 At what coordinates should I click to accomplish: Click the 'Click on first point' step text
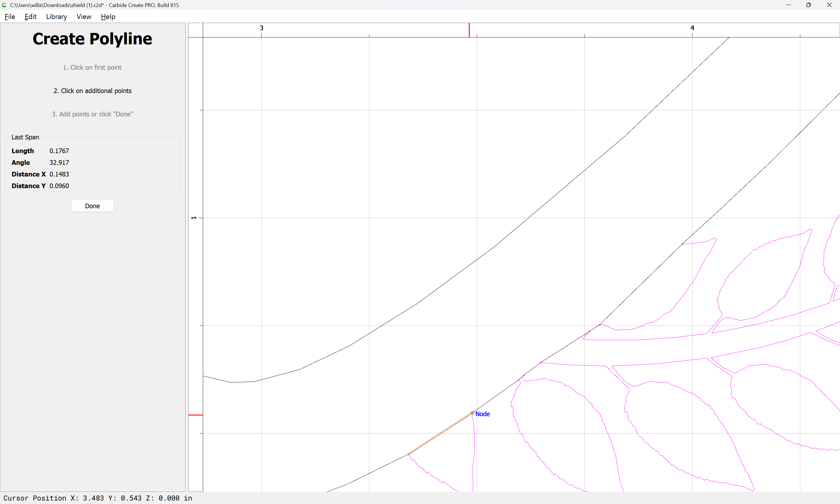coord(92,68)
